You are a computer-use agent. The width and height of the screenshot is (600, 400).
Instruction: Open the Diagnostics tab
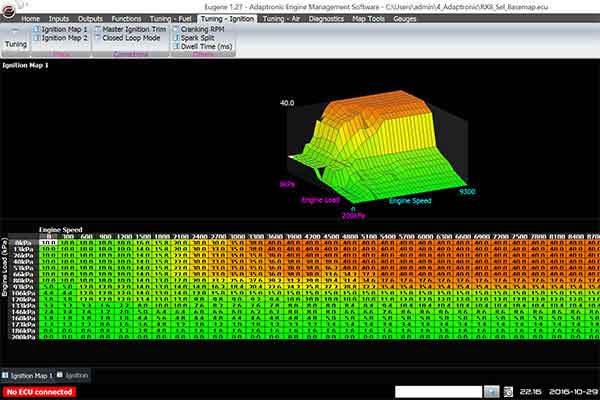(x=326, y=19)
